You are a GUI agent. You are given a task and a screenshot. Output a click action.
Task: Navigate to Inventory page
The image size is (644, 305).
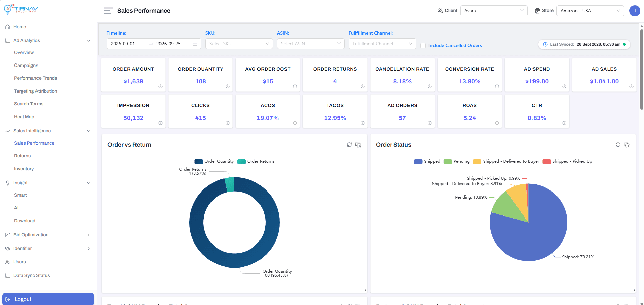[x=24, y=169]
